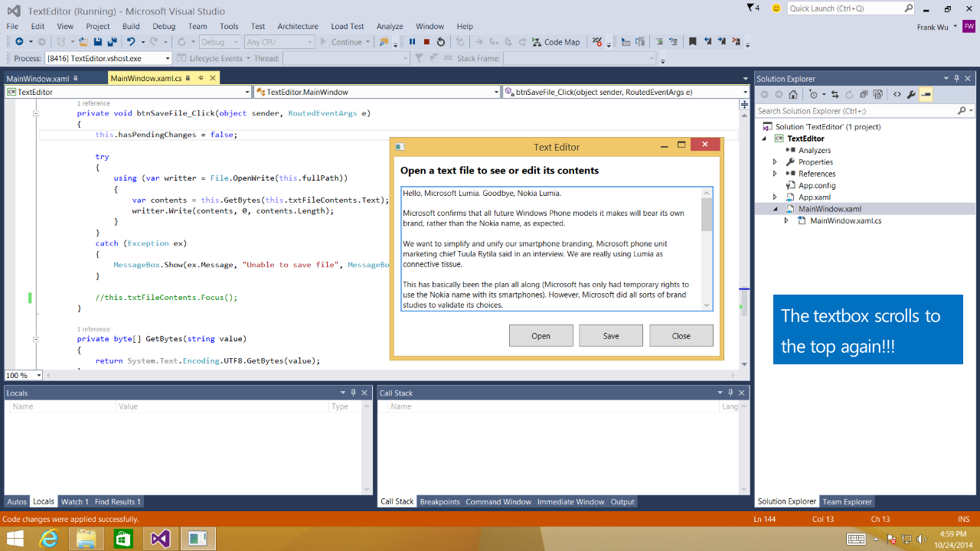Click the Save All icon

[112, 42]
